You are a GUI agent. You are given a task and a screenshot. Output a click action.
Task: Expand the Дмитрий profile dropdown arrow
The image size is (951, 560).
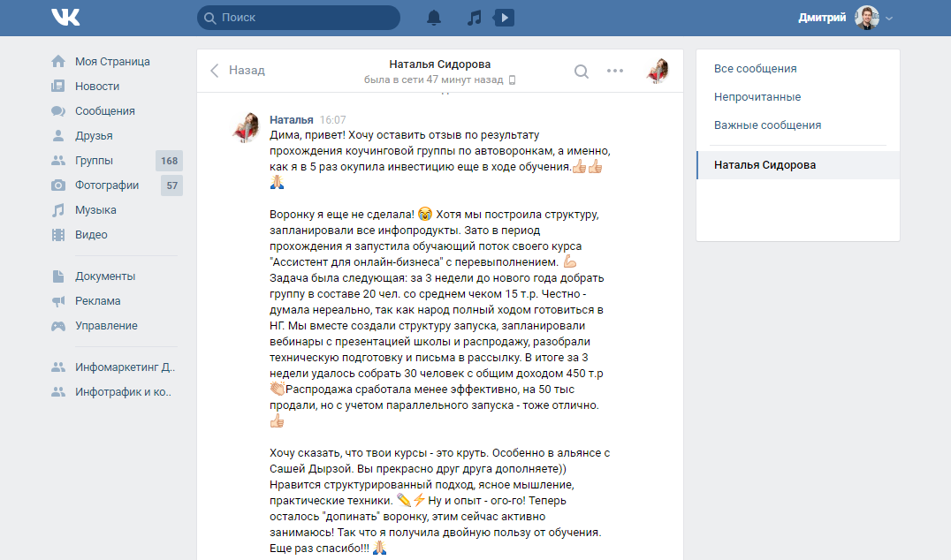tap(889, 19)
